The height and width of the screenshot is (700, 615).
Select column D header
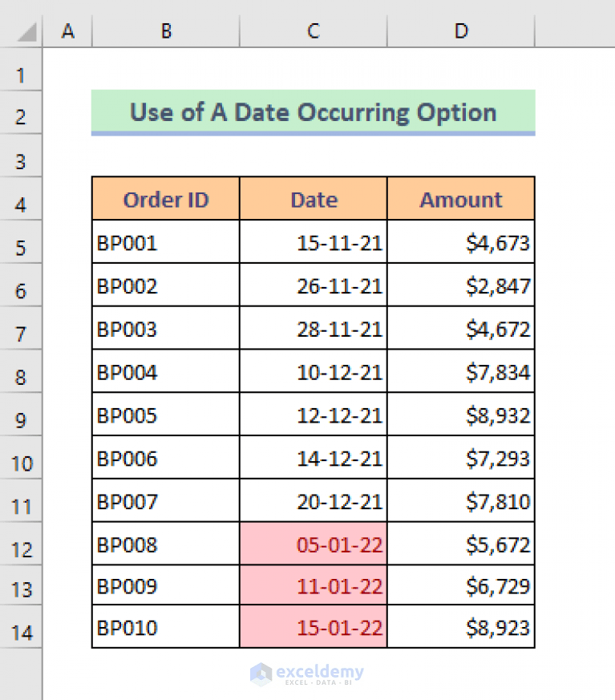tap(460, 30)
